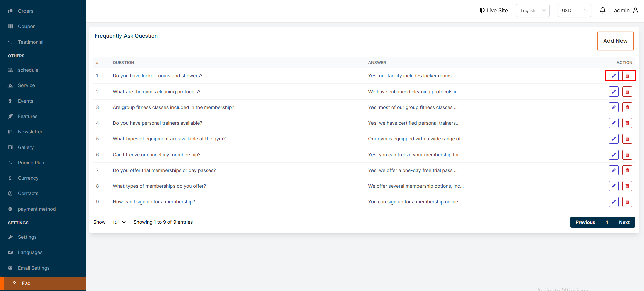
Task: Delete the trial memberships question row
Action: point(627,170)
